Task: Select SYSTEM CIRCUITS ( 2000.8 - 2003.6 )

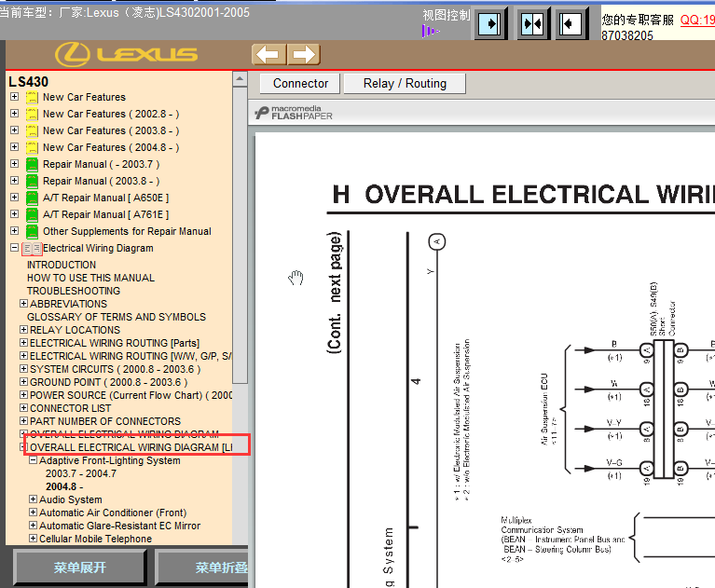Action: point(115,369)
